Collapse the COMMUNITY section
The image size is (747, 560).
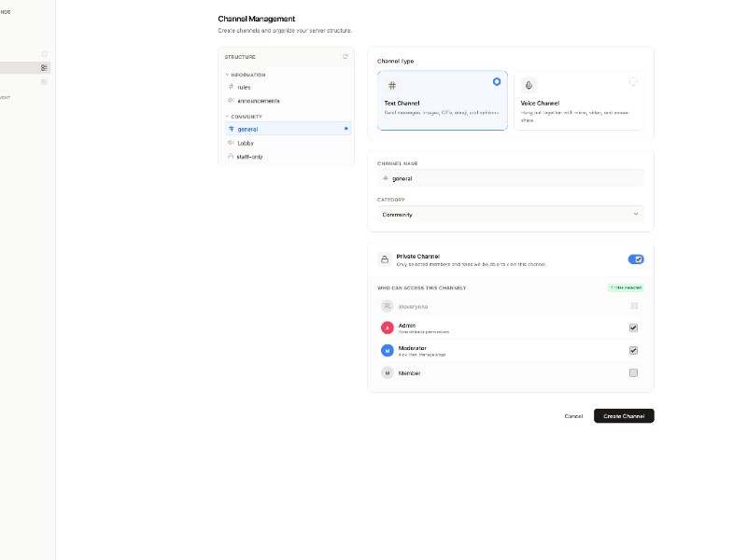(x=230, y=116)
